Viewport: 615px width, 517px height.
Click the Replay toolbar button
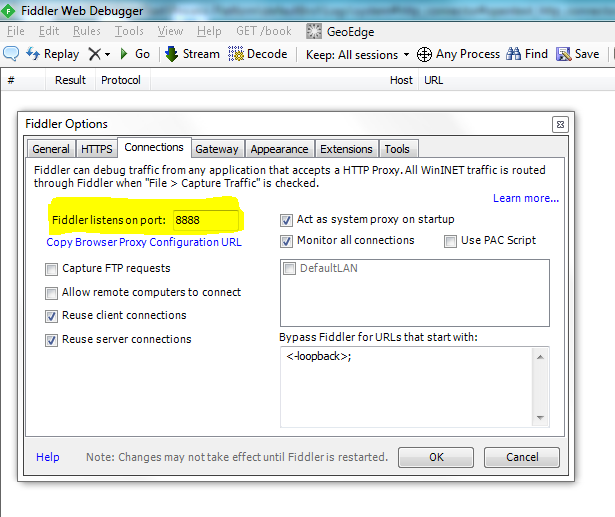tap(53, 54)
